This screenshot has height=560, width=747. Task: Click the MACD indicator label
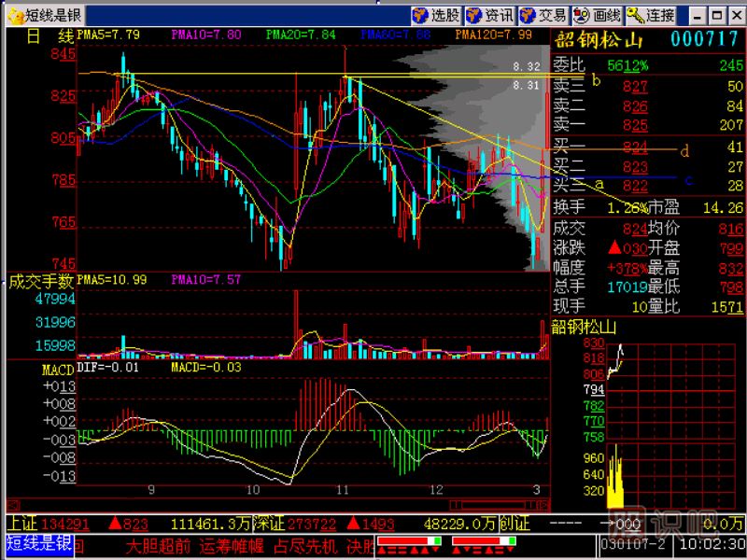tap(58, 371)
